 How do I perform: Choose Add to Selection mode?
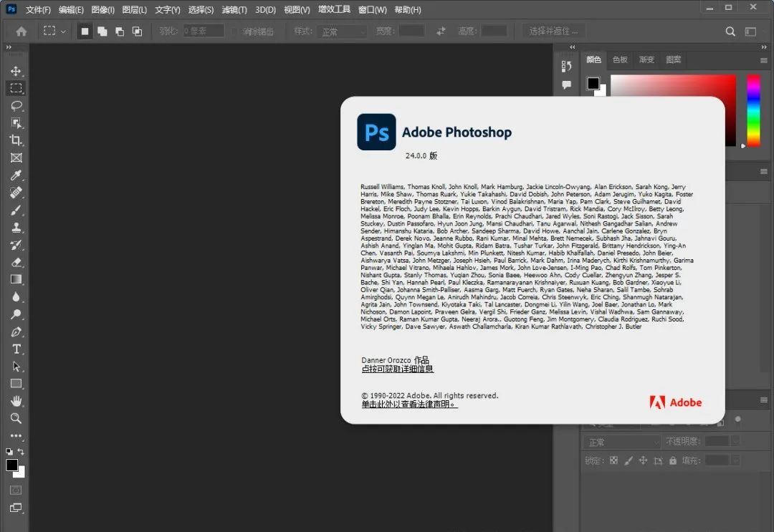click(x=102, y=32)
